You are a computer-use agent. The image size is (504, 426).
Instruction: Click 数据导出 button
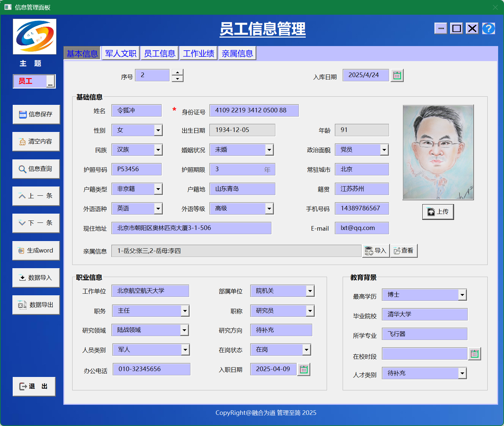(x=36, y=305)
